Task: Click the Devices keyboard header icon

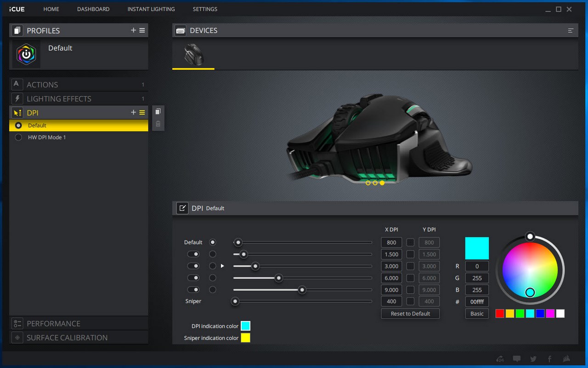Action: point(180,30)
